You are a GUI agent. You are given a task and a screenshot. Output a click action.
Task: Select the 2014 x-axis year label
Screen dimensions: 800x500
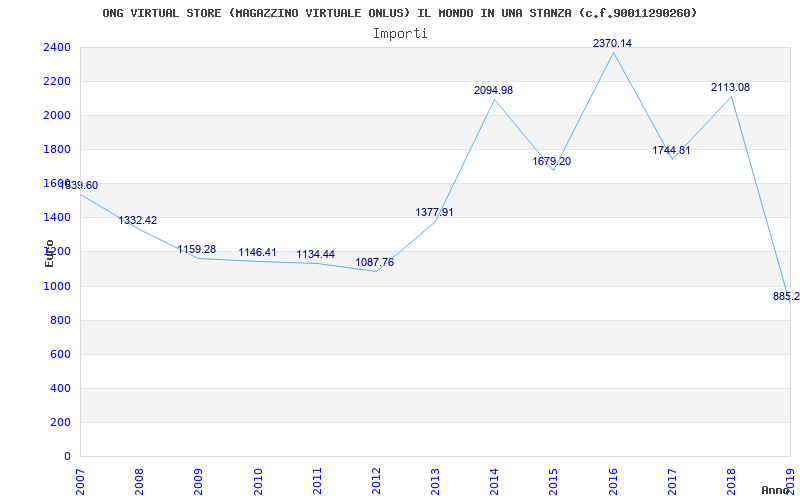(494, 482)
